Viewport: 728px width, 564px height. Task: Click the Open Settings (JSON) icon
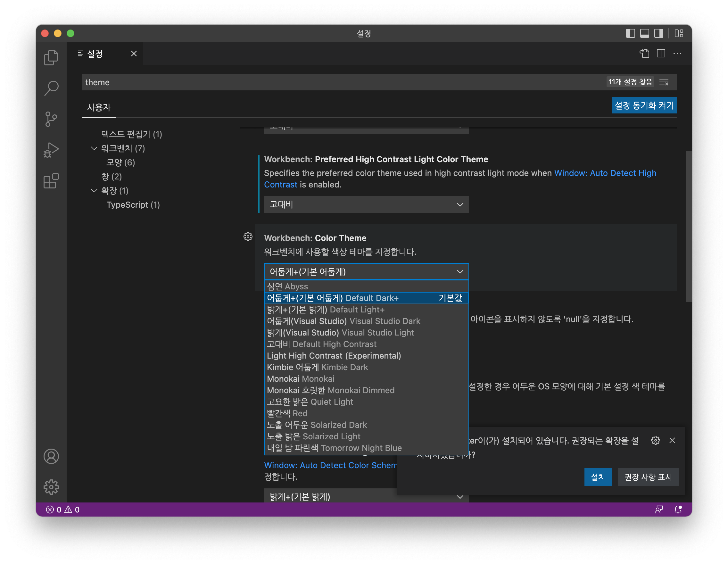click(x=644, y=54)
